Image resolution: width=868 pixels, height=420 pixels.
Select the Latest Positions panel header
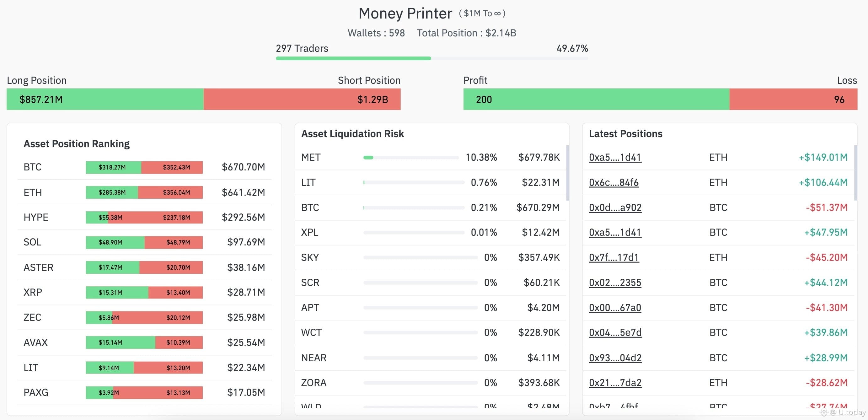tap(625, 133)
